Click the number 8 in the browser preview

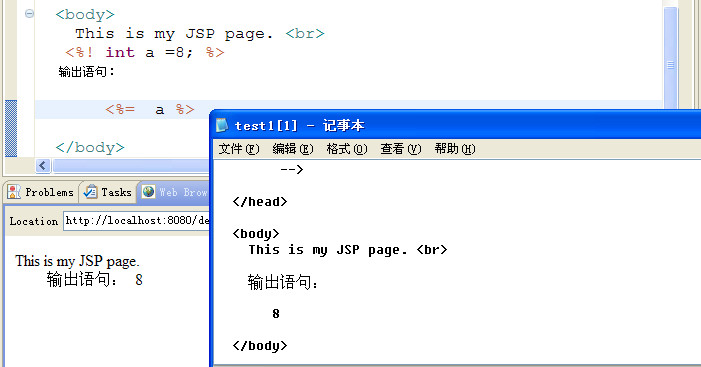[x=139, y=280]
